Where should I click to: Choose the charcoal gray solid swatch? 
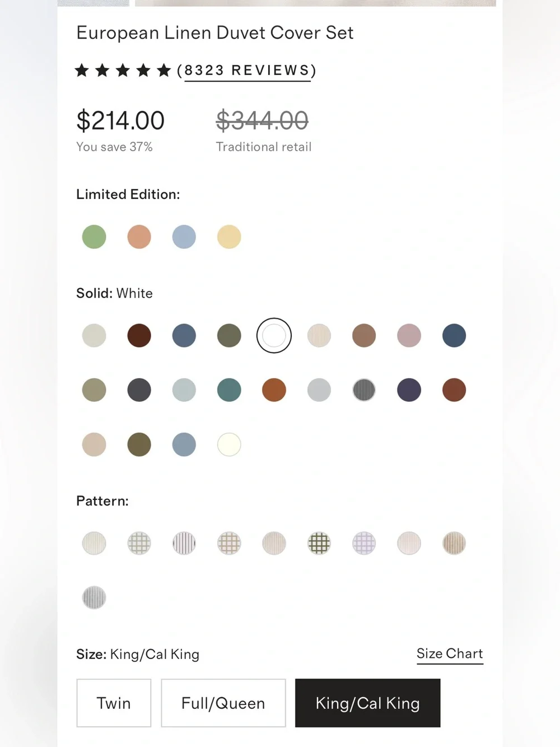(139, 390)
